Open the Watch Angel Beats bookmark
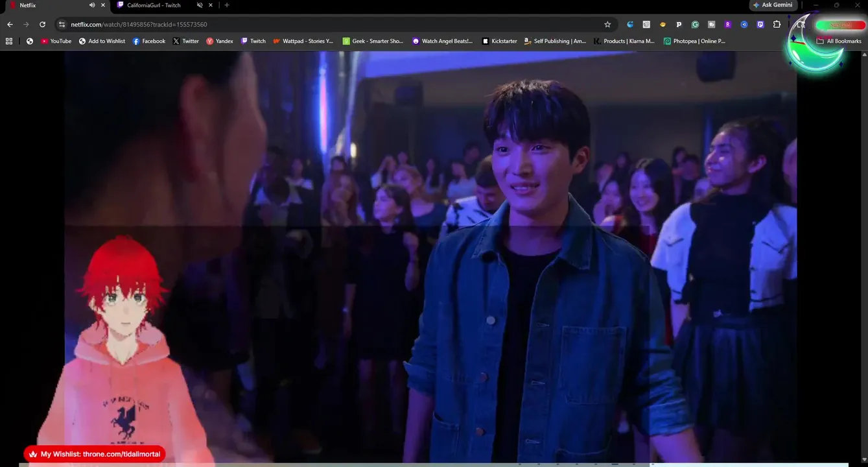868x467 pixels. (x=443, y=41)
